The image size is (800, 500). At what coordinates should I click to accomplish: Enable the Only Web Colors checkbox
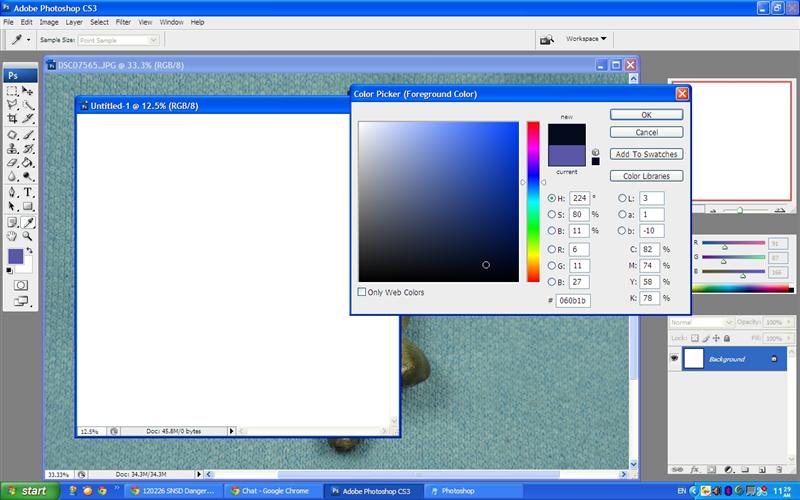362,292
